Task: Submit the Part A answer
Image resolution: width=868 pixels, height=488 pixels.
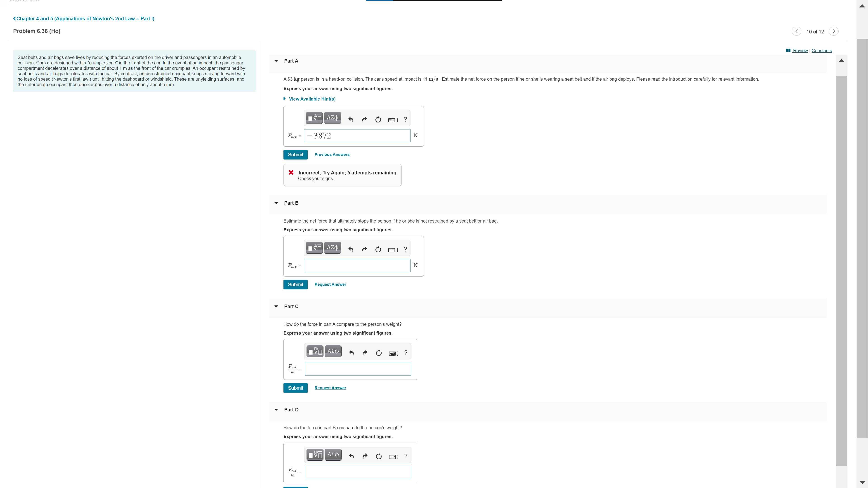Action: pos(295,155)
